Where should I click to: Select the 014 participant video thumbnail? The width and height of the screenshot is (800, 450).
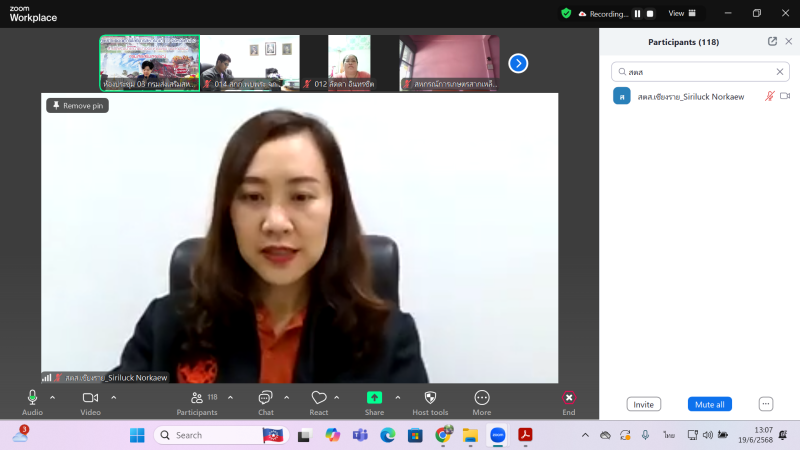[249, 63]
